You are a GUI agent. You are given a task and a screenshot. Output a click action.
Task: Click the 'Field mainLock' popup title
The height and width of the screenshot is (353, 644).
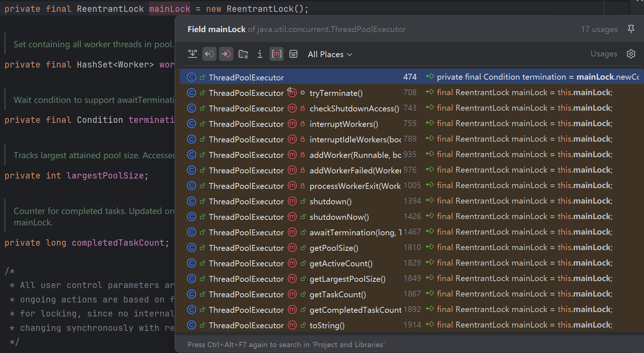coord(216,29)
